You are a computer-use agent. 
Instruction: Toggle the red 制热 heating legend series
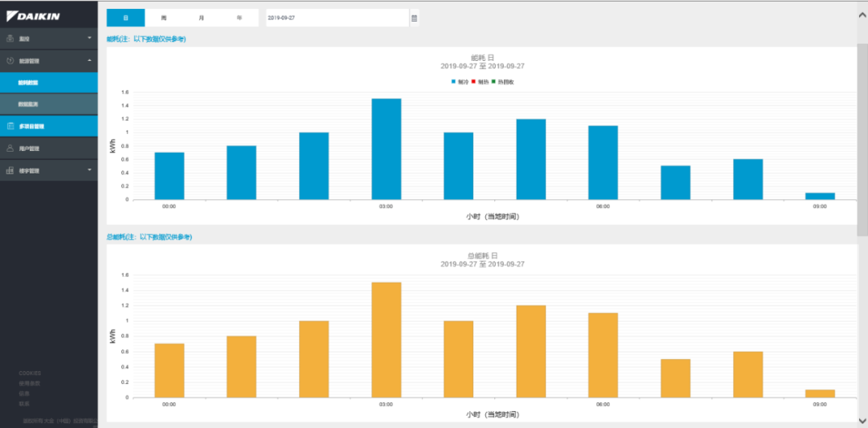(x=480, y=82)
